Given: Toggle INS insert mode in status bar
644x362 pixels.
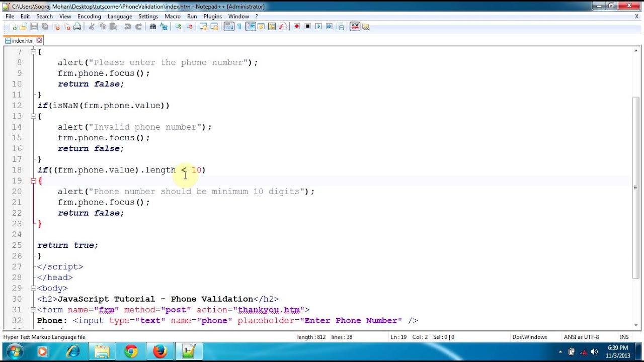Looking at the screenshot, I should (x=624, y=337).
